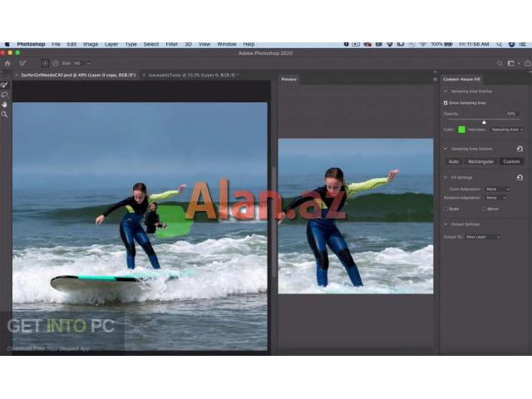Open the Photoshop application menu
The image size is (532, 399).
[31, 44]
